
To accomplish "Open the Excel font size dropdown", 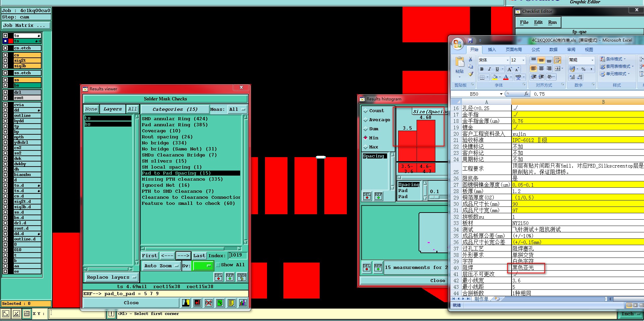I will (523, 60).
